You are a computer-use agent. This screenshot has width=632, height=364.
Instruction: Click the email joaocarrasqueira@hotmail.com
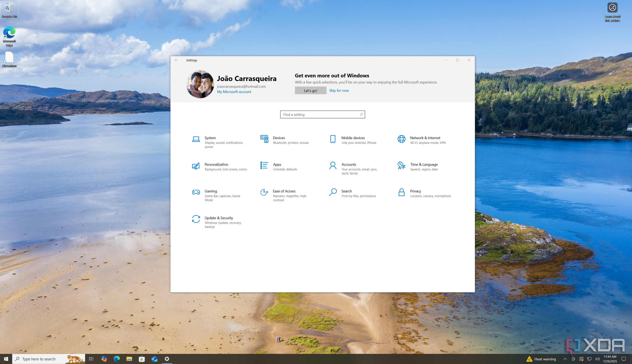coord(241,86)
